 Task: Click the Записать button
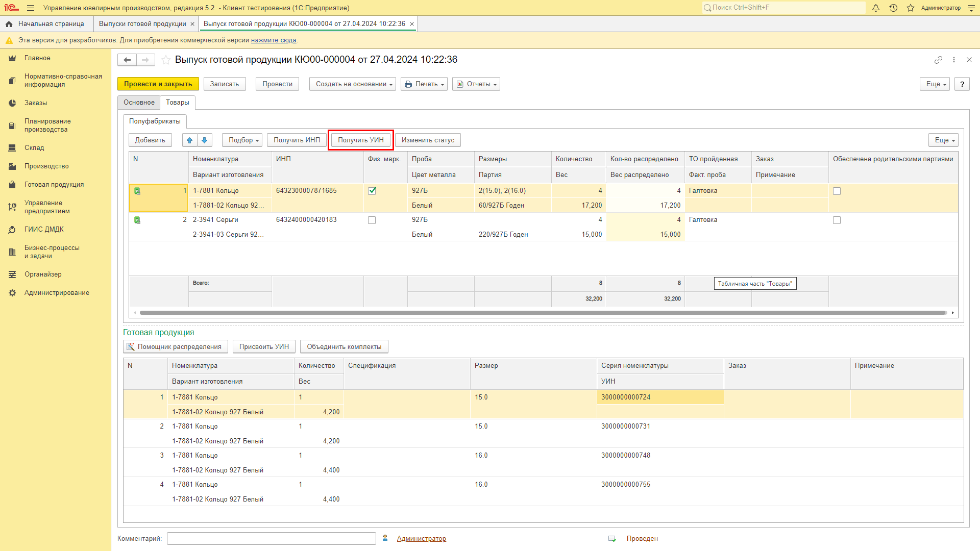[225, 84]
